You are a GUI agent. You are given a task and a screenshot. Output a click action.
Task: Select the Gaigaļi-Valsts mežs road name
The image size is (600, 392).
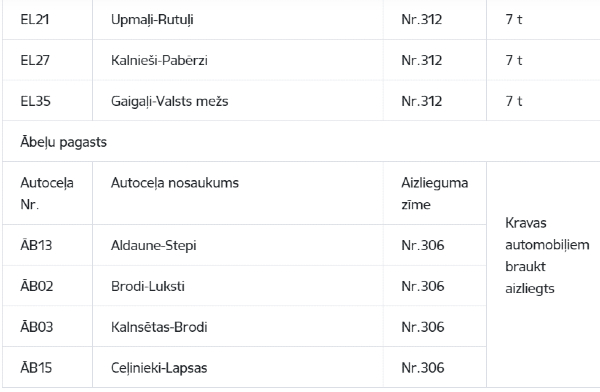click(170, 101)
